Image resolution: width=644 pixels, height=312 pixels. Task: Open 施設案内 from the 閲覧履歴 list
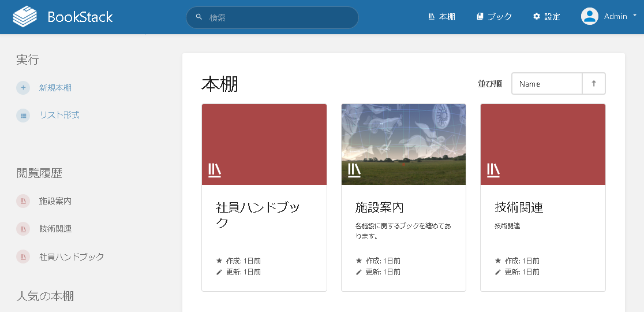click(x=55, y=201)
